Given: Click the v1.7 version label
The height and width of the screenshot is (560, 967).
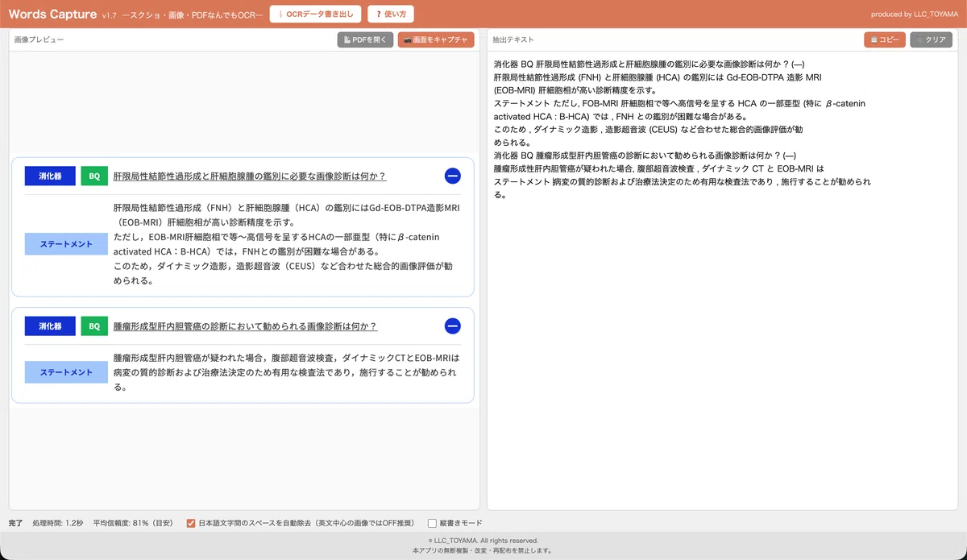Looking at the screenshot, I should pos(110,15).
